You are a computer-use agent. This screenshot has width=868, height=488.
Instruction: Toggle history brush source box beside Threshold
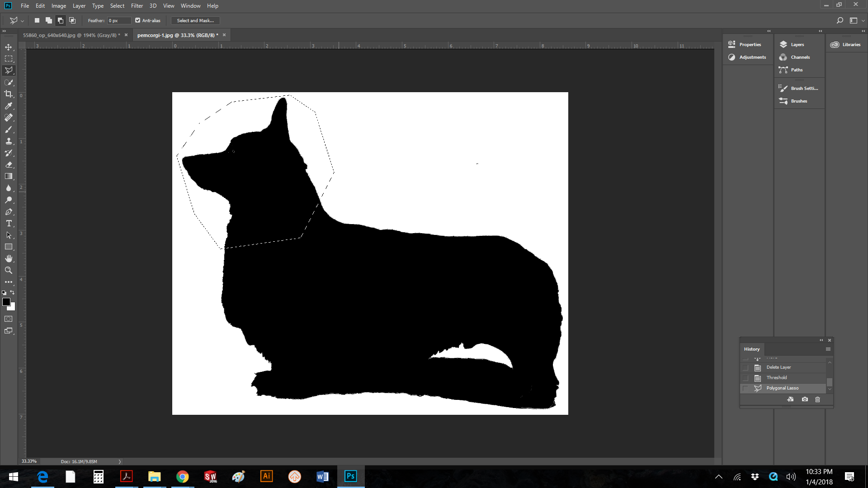click(x=745, y=378)
